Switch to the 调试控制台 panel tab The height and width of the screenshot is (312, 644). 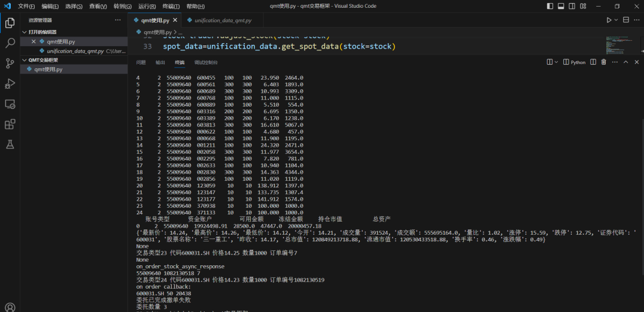[206, 62]
